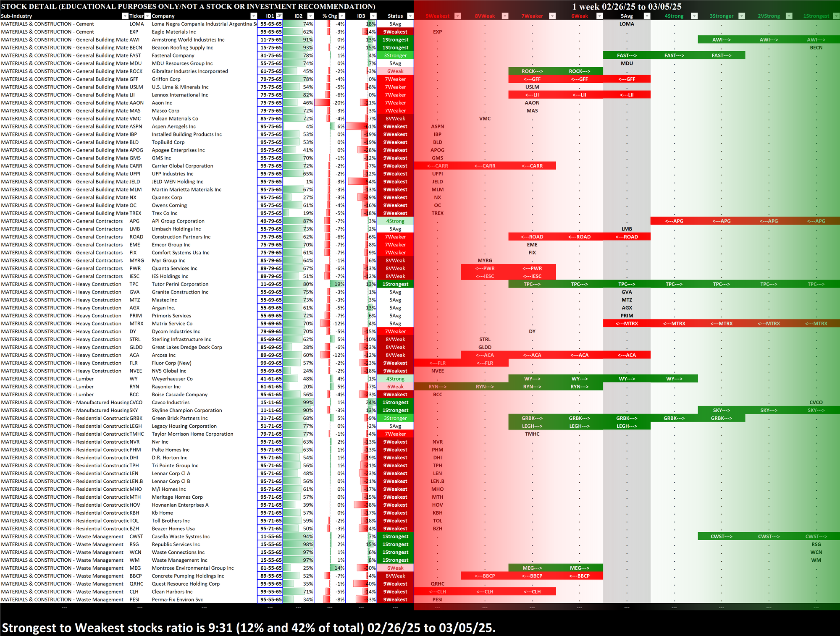Click the AAON -20% change data bar cell
This screenshot has height=636, width=840.
point(330,103)
